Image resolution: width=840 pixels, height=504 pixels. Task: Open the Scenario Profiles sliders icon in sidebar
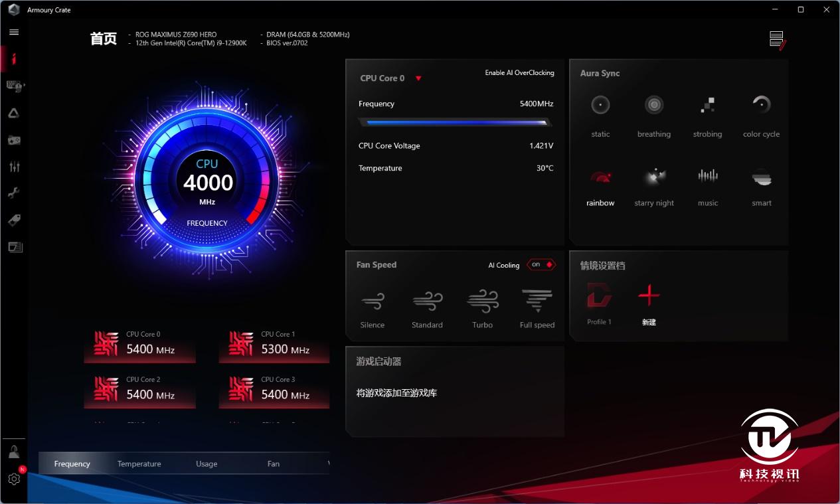[x=14, y=167]
